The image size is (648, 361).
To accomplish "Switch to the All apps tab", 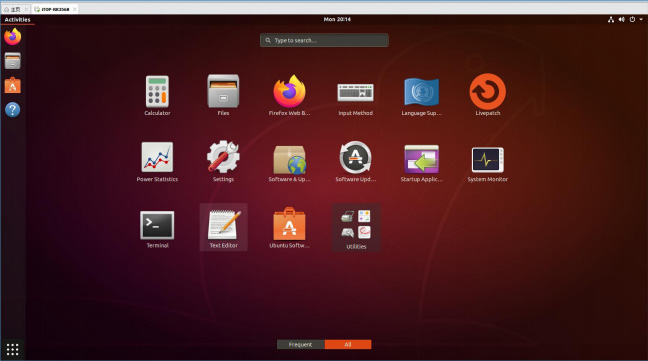I will click(x=348, y=344).
